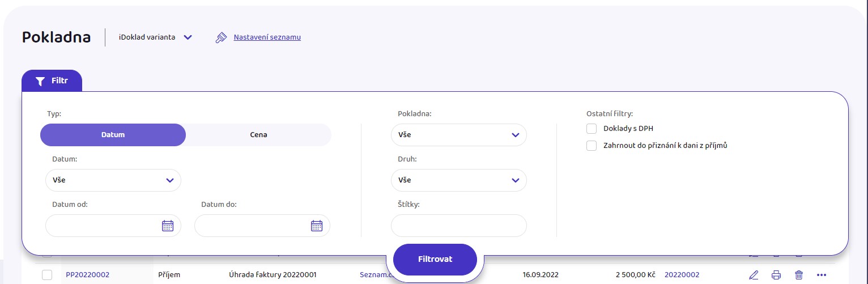Open calendar picker for Datum od
The height and width of the screenshot is (284, 868).
(x=168, y=226)
